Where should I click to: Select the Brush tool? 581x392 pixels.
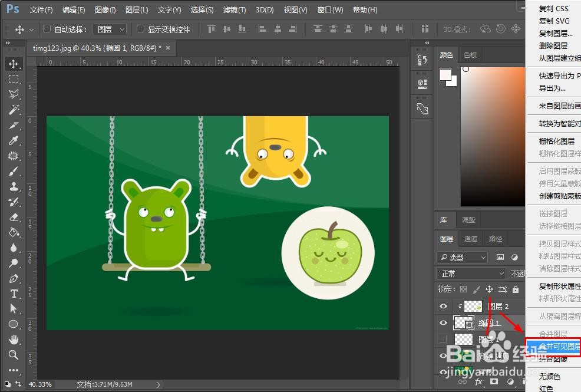14,171
